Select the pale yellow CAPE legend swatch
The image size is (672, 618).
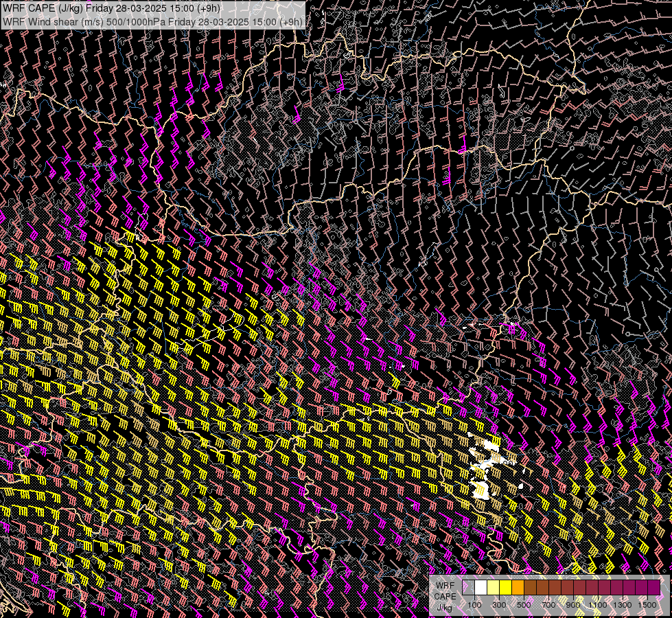[493, 588]
